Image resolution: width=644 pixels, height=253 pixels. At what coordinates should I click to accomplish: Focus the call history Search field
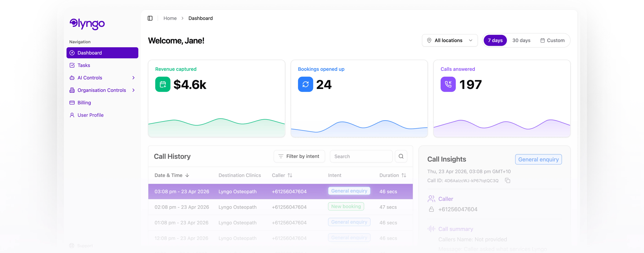(x=361, y=156)
